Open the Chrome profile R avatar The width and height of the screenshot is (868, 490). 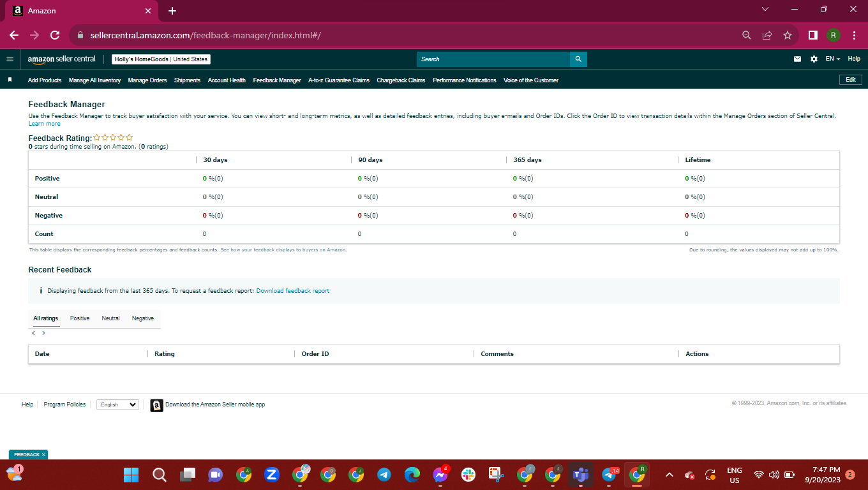[834, 35]
